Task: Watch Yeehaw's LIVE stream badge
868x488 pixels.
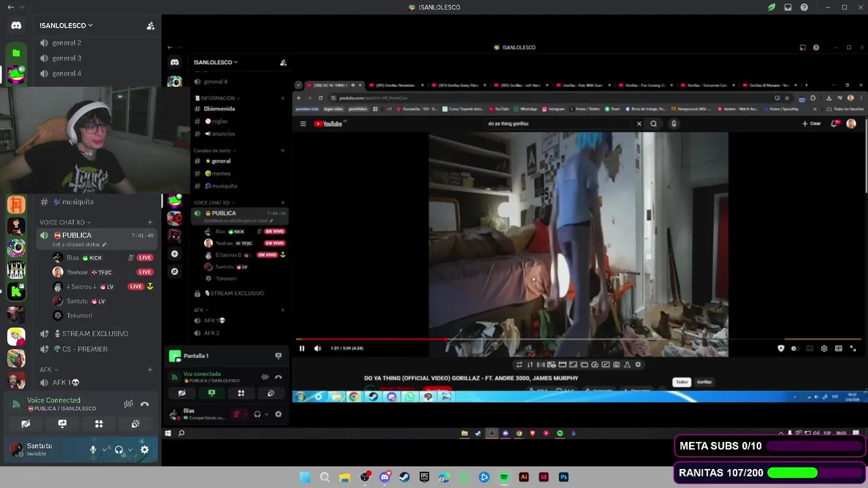Action: click(x=145, y=272)
